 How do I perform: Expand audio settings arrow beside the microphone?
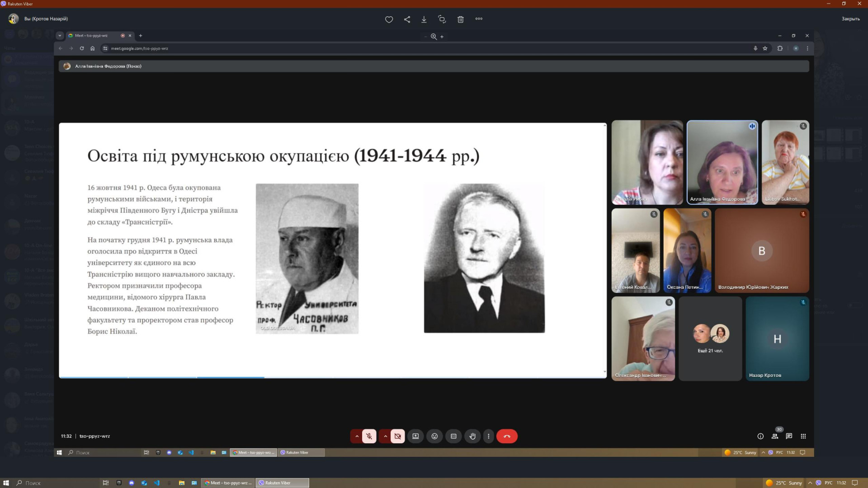click(357, 436)
